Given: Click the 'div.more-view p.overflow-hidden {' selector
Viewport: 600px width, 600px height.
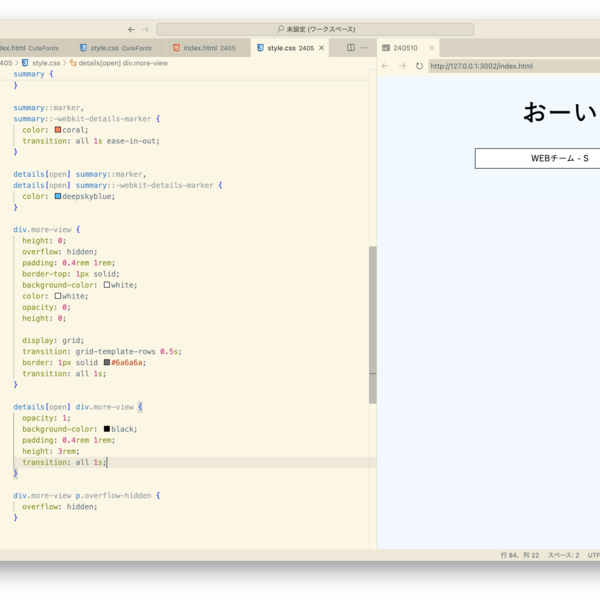Looking at the screenshot, I should [x=87, y=496].
